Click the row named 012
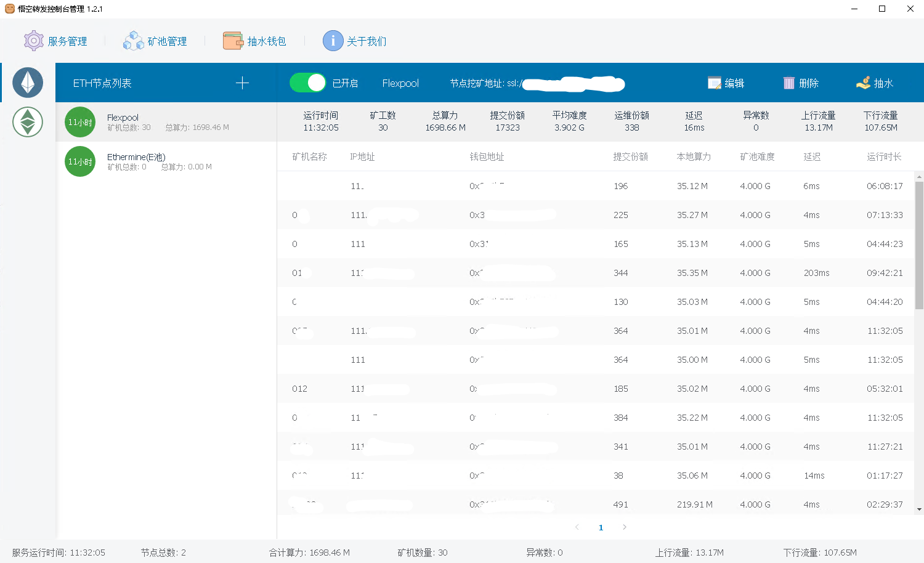The image size is (924, 563). [596, 389]
